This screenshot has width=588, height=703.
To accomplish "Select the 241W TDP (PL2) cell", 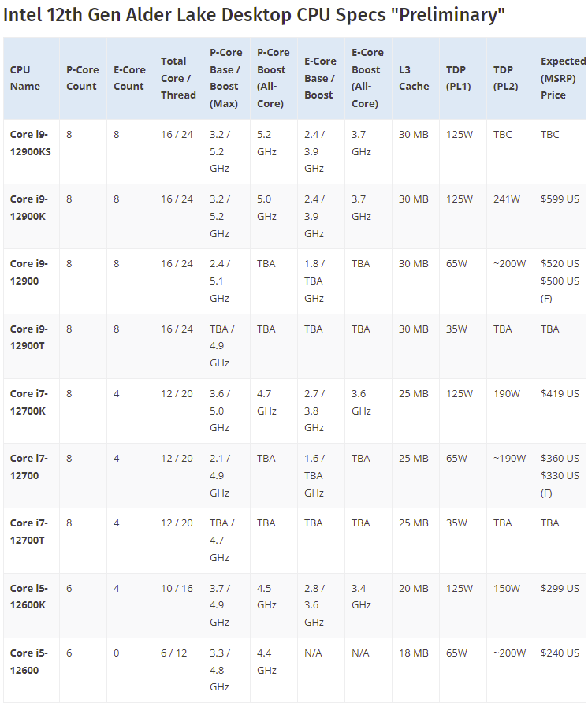I will (x=507, y=199).
